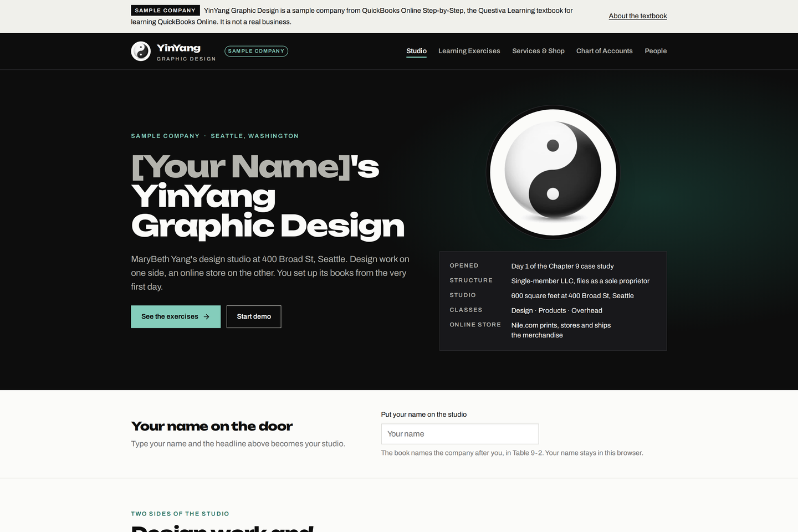
Task: Click the ONLINE STORE label
Action: [x=475, y=325]
